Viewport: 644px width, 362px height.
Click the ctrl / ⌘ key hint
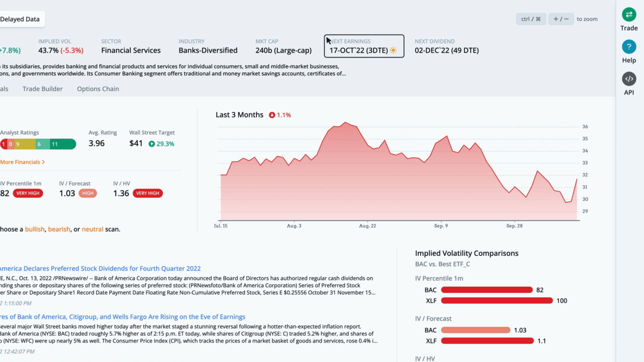click(x=531, y=19)
